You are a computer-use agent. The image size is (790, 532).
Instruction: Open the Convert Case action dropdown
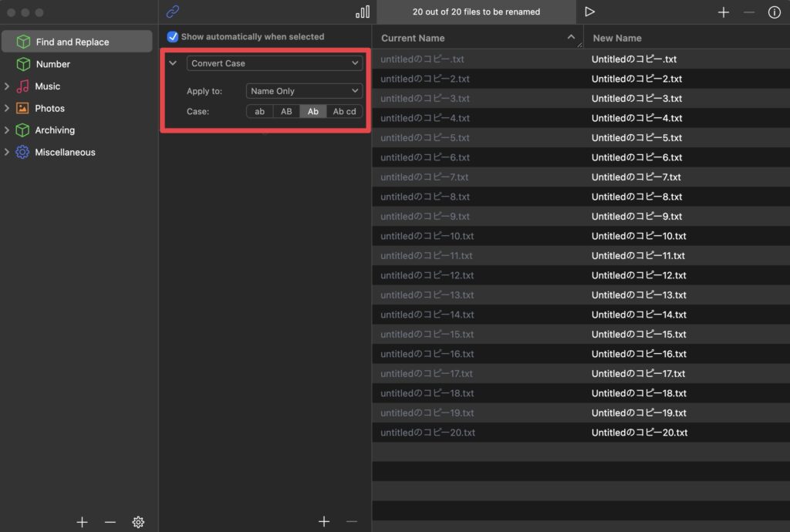click(275, 63)
